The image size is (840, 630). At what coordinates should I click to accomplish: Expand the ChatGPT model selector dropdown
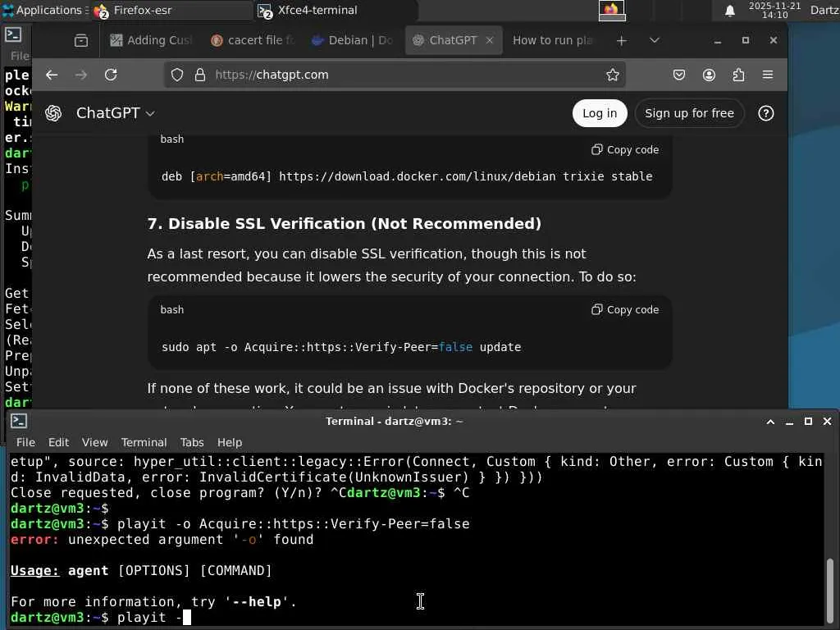coord(116,113)
